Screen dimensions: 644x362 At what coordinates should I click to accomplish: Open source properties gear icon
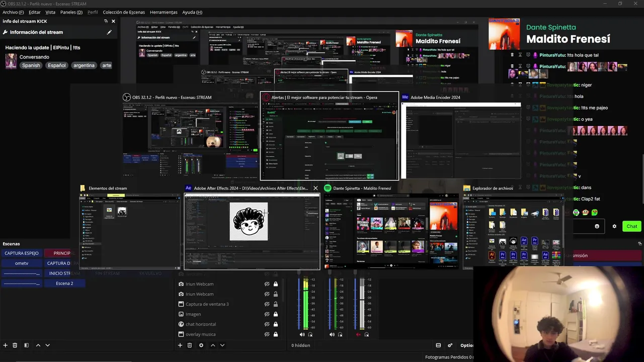pyautogui.click(x=201, y=345)
